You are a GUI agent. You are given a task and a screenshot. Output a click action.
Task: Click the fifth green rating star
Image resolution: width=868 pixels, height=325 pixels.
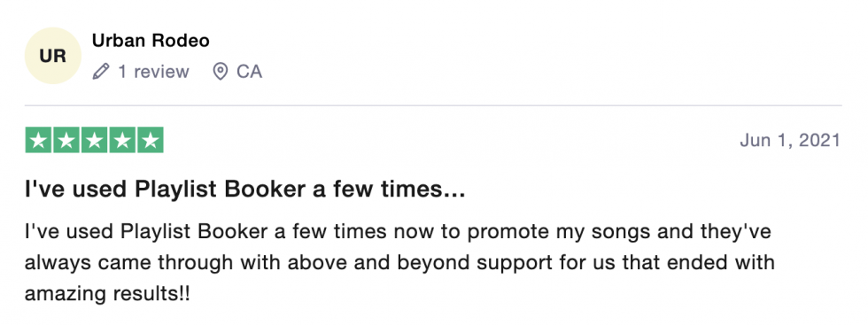(150, 140)
